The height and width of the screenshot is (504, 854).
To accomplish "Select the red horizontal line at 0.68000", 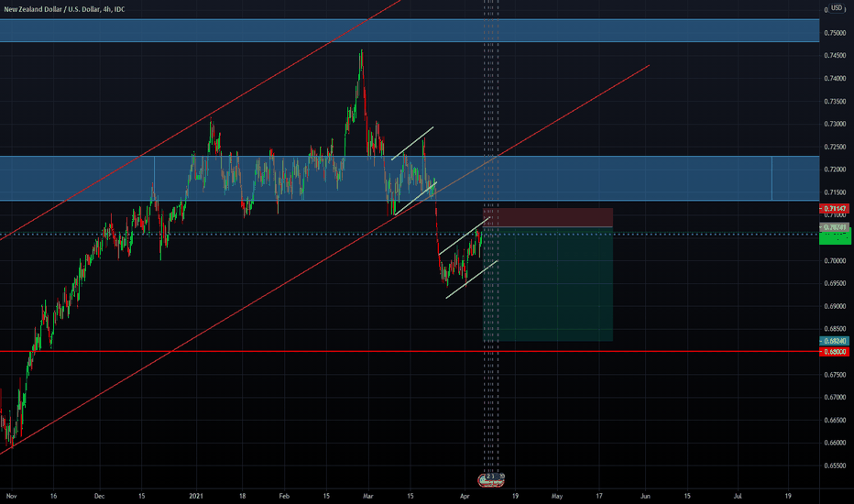I will [x=410, y=352].
